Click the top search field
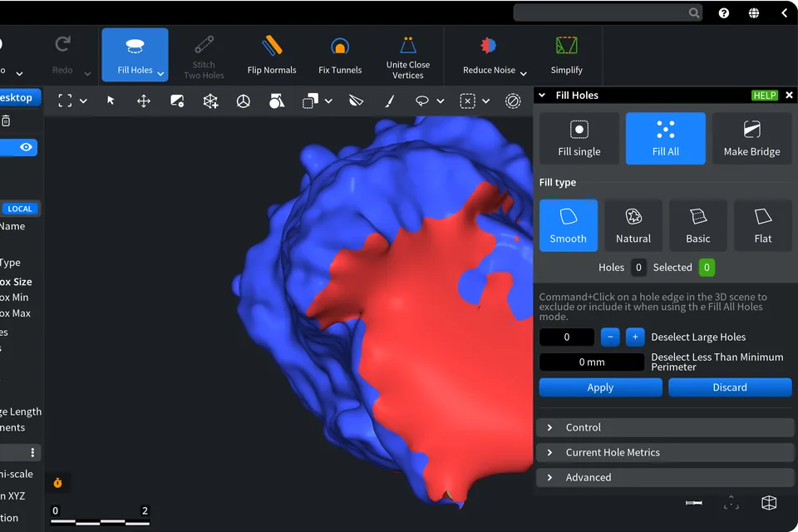Screen dimensions: 798x532 (608, 12)
